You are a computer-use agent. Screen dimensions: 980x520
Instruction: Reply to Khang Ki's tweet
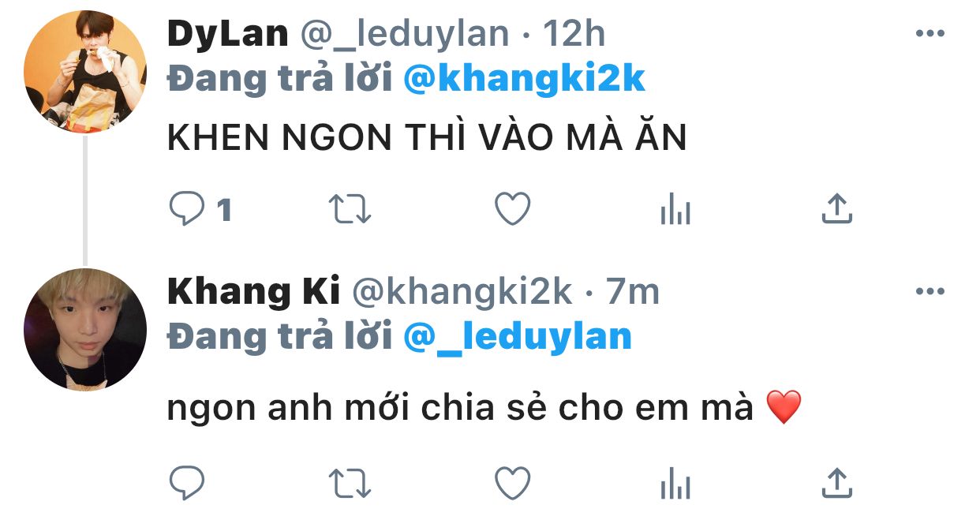[188, 482]
